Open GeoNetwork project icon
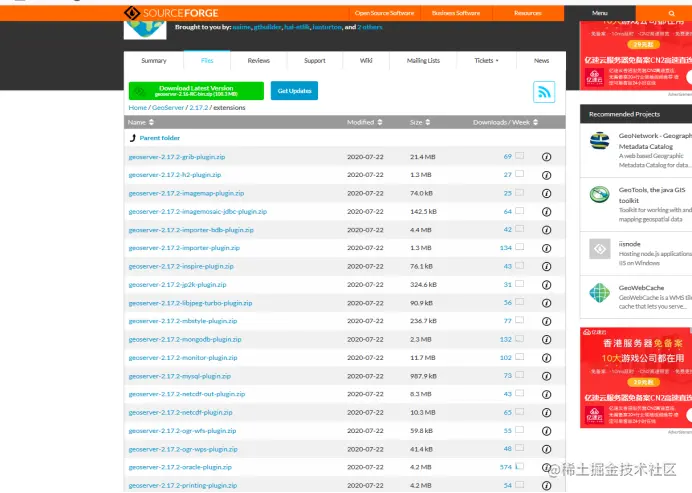 coord(599,141)
